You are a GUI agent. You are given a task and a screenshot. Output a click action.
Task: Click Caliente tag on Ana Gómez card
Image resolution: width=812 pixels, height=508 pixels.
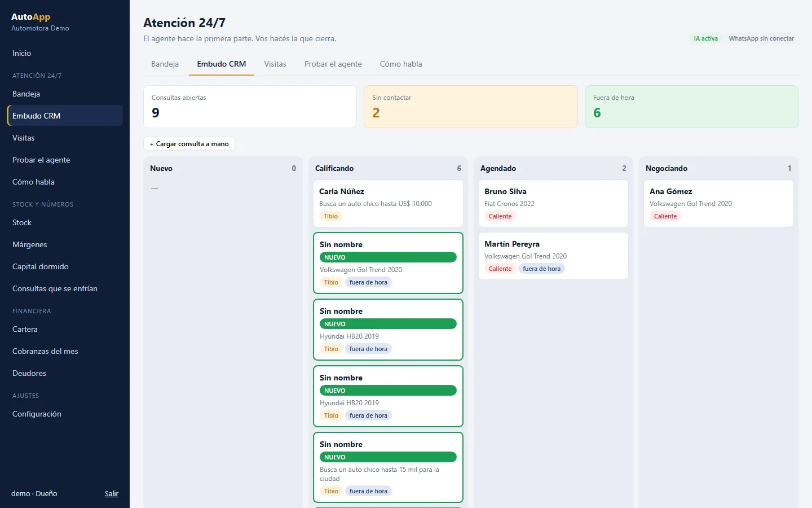[x=665, y=216]
